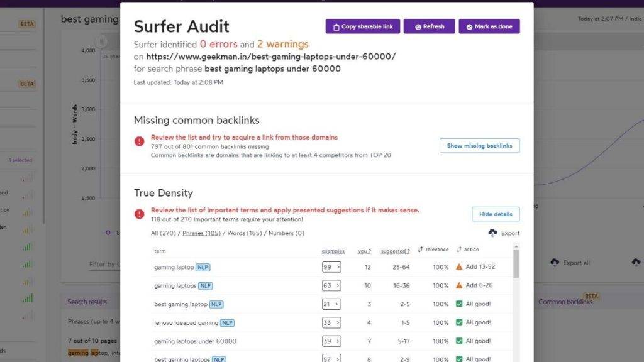Open Common backlinks tab in background page

(565, 302)
